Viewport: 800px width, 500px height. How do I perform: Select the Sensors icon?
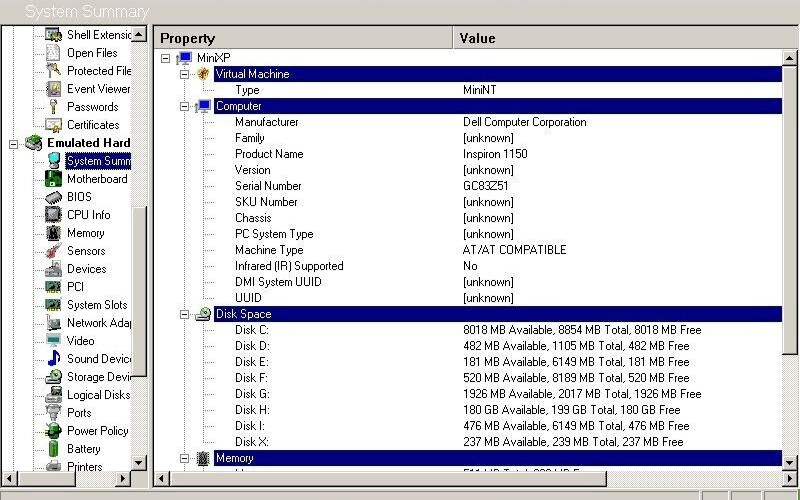click(53, 251)
